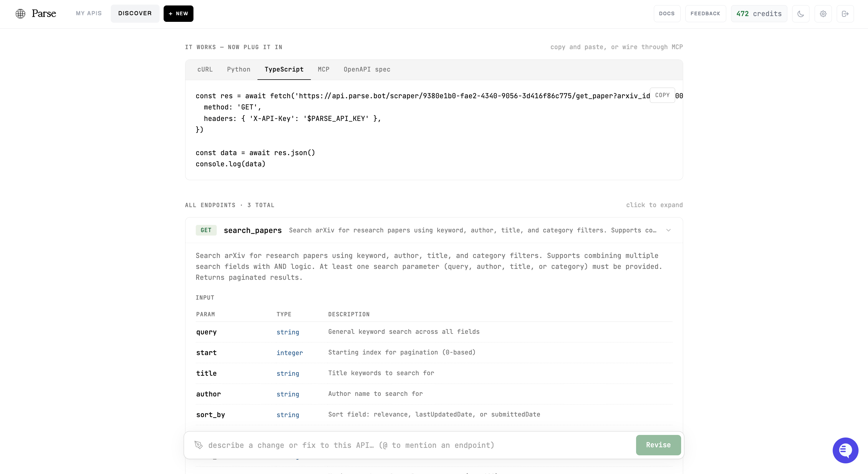
Task: Open the OpenAPI spec tab
Action: (x=367, y=70)
